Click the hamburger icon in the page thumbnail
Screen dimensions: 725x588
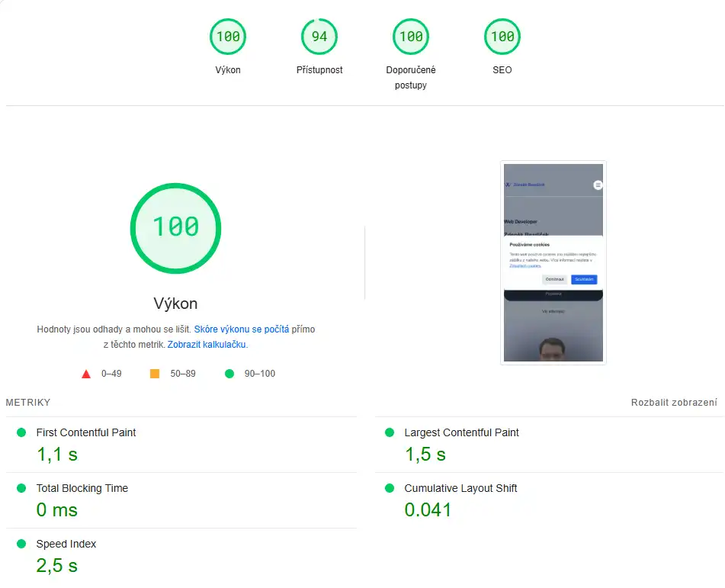coord(597,184)
